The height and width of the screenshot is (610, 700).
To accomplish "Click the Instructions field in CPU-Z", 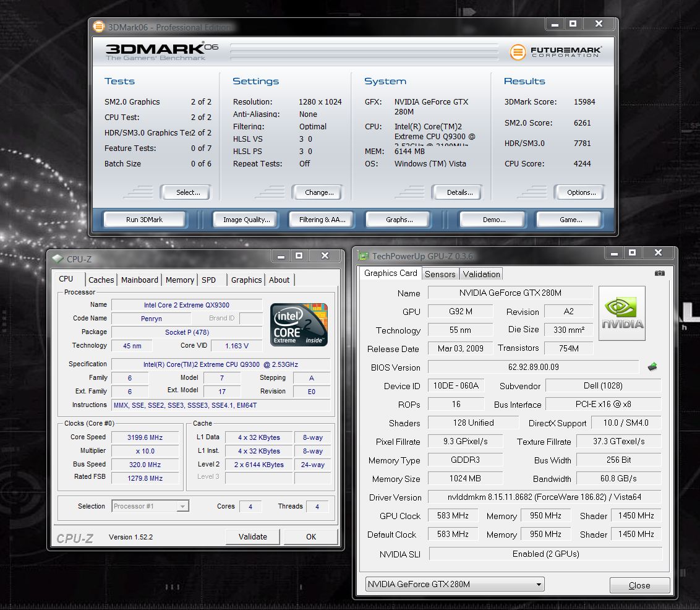I will (x=221, y=405).
